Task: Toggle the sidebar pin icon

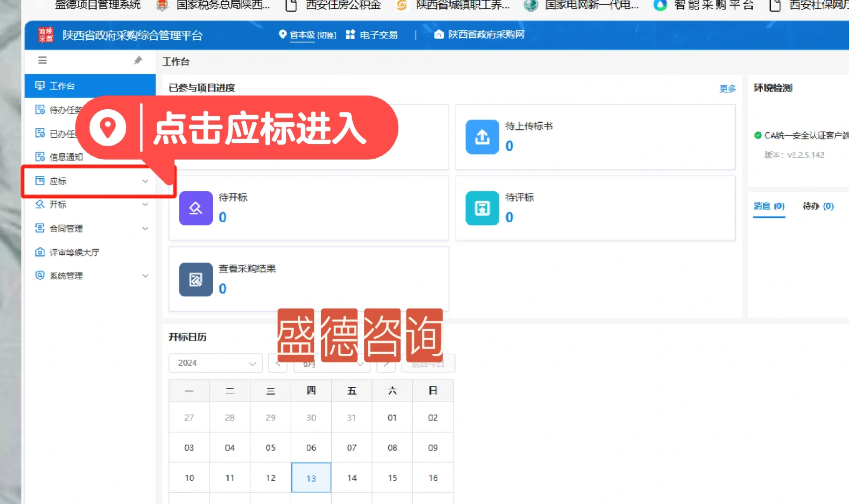Action: [138, 60]
